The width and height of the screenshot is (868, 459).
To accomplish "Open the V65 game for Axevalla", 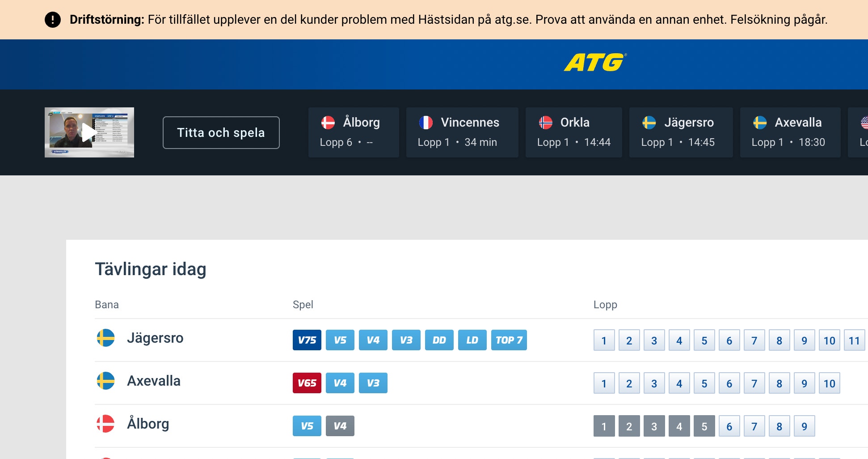I will [307, 383].
